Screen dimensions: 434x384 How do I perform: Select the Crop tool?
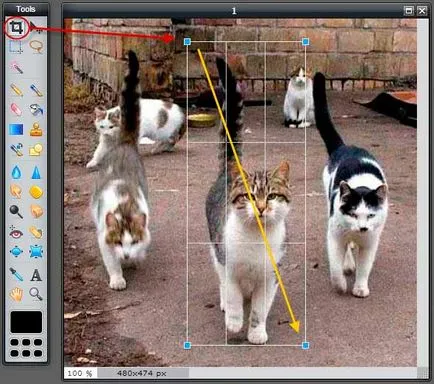pyautogui.click(x=16, y=27)
